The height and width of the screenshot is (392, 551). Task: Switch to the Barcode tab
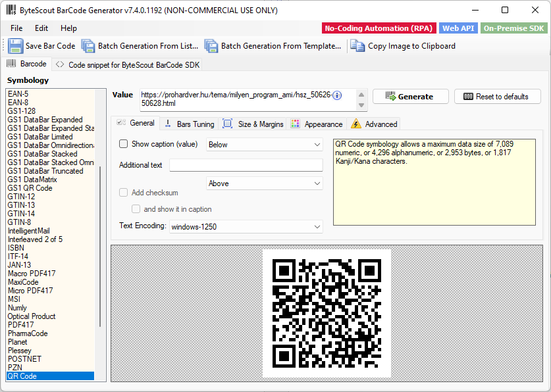click(x=27, y=64)
